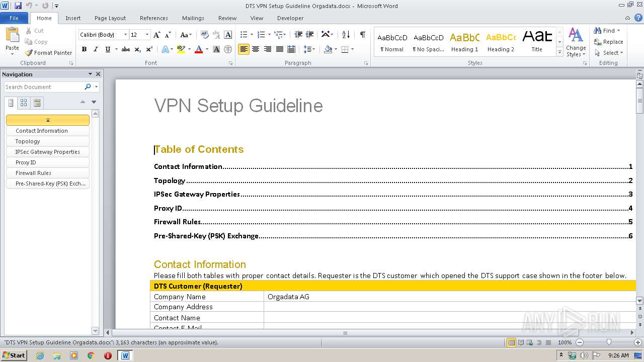Image resolution: width=644 pixels, height=362 pixels.
Task: Switch to the Page Layout tab
Action: (x=110, y=18)
